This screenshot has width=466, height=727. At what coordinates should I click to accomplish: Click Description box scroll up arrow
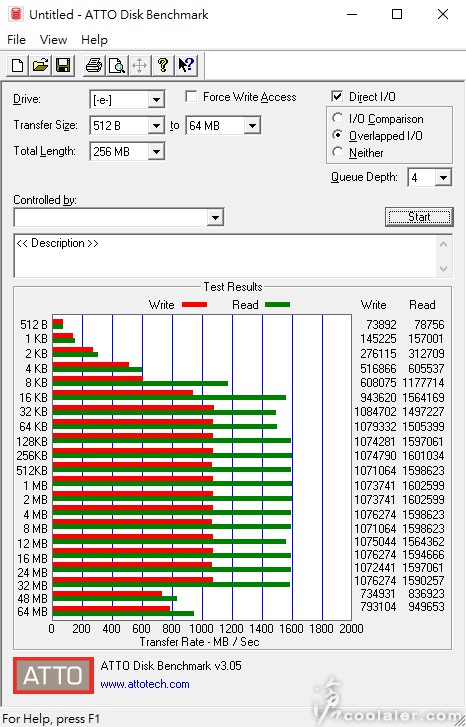click(x=443, y=243)
